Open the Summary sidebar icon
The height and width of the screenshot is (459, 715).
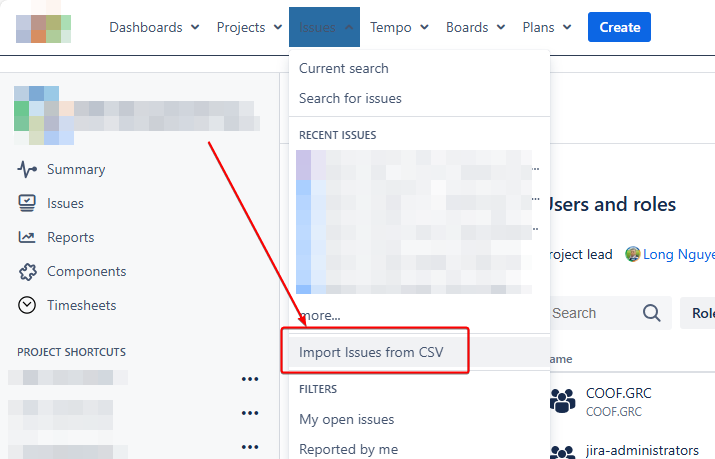(27, 169)
